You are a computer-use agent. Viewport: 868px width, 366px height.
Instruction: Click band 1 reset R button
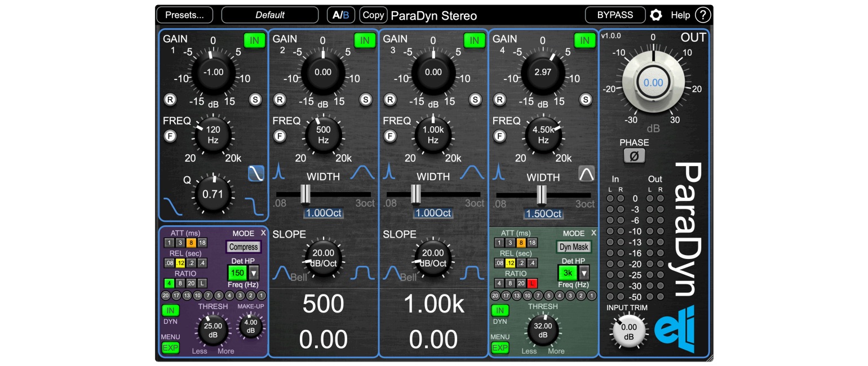point(170,100)
